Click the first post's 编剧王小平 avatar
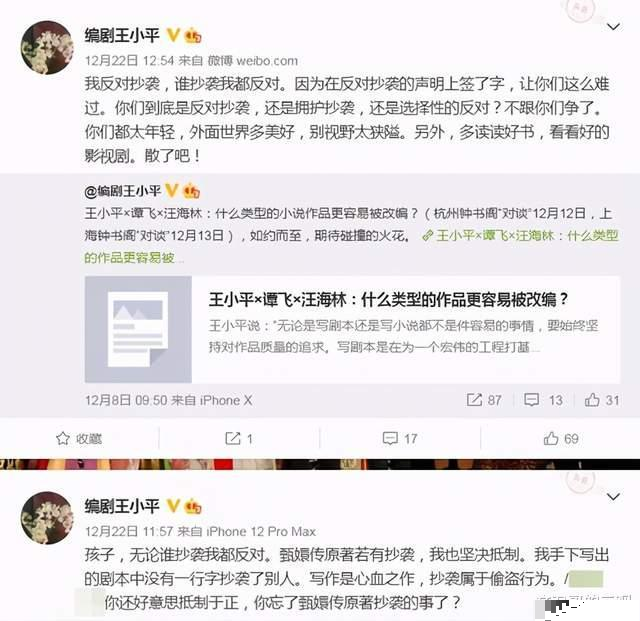The image size is (640, 621). (47, 47)
